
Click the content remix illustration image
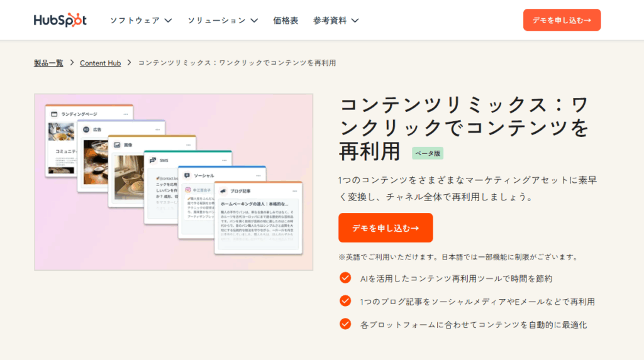coord(174,182)
